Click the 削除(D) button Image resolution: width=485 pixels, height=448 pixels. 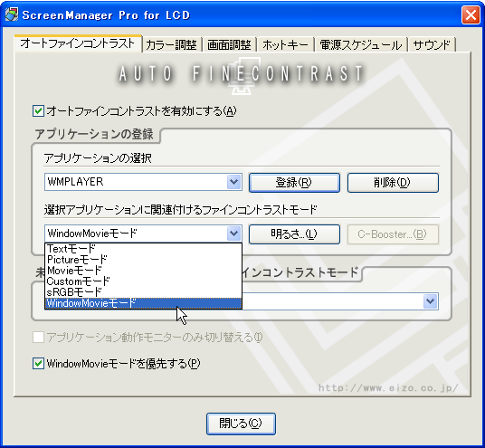coord(393,183)
